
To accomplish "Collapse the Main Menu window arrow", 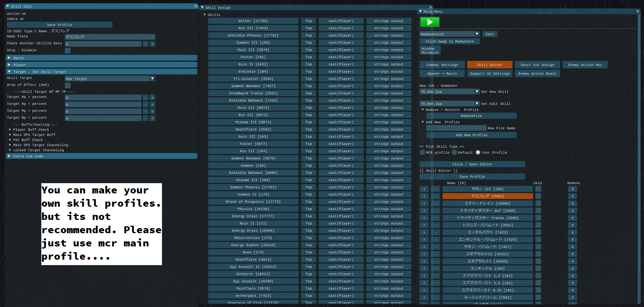I will pos(420,11).
